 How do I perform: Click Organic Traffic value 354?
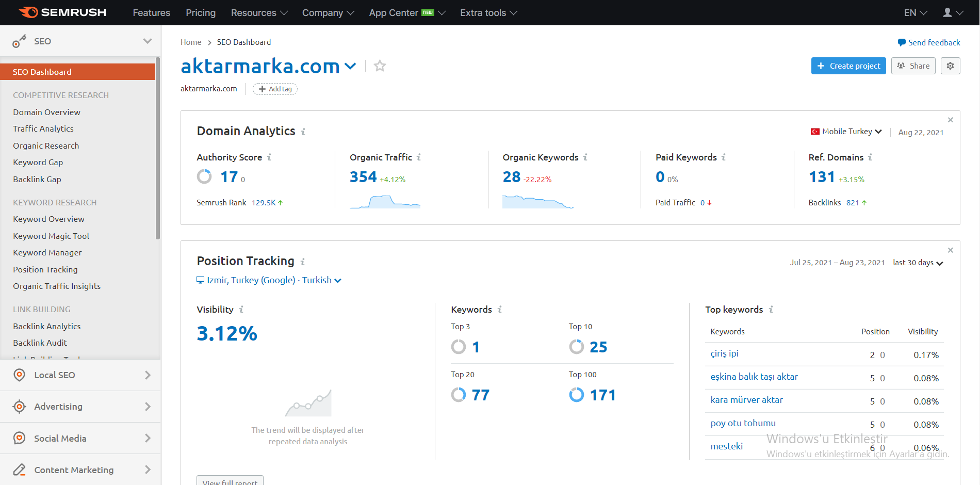click(363, 177)
